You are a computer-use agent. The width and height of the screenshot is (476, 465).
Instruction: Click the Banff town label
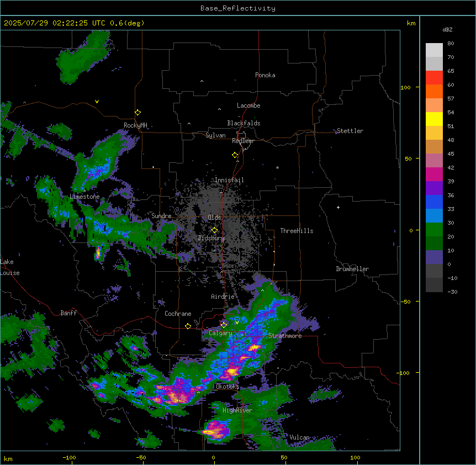click(68, 313)
